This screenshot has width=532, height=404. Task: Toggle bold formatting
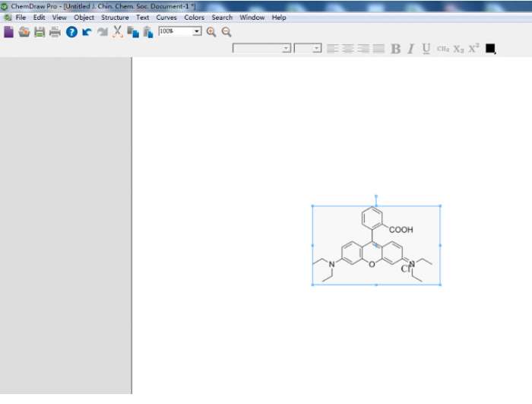(395, 49)
